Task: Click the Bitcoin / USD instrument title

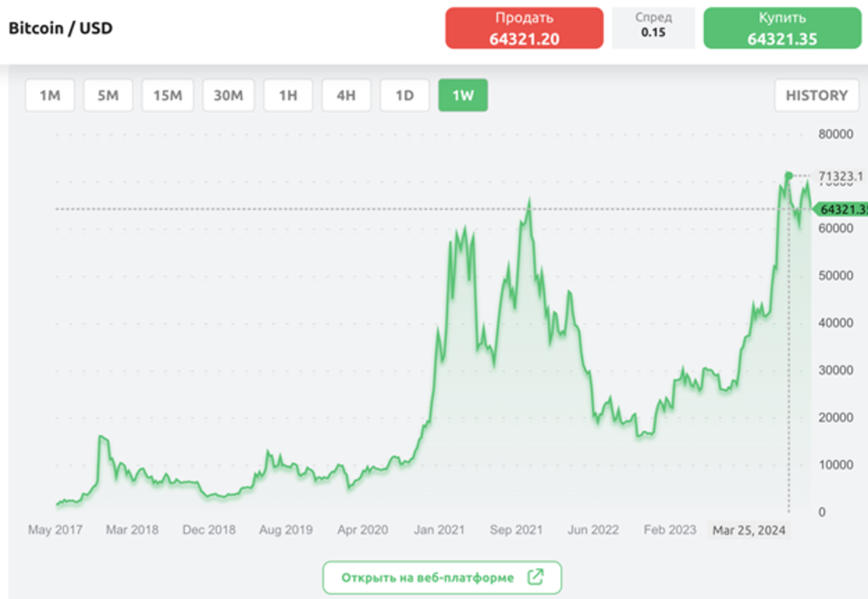Action: coord(60,28)
